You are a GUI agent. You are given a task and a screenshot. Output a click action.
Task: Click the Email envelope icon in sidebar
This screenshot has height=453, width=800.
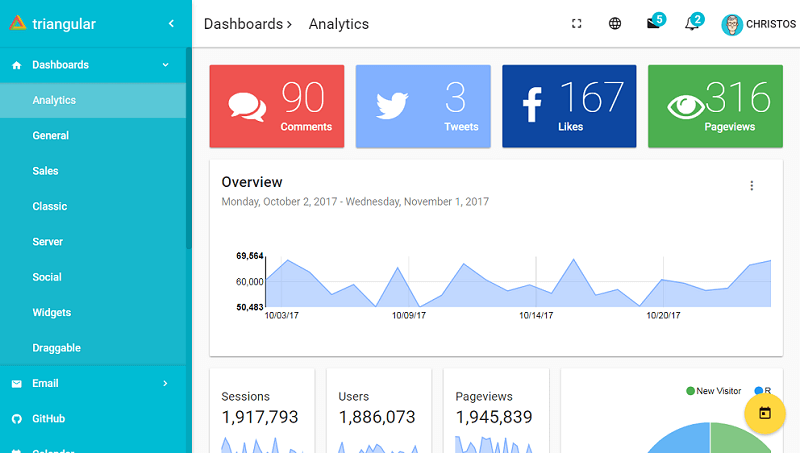(17, 384)
